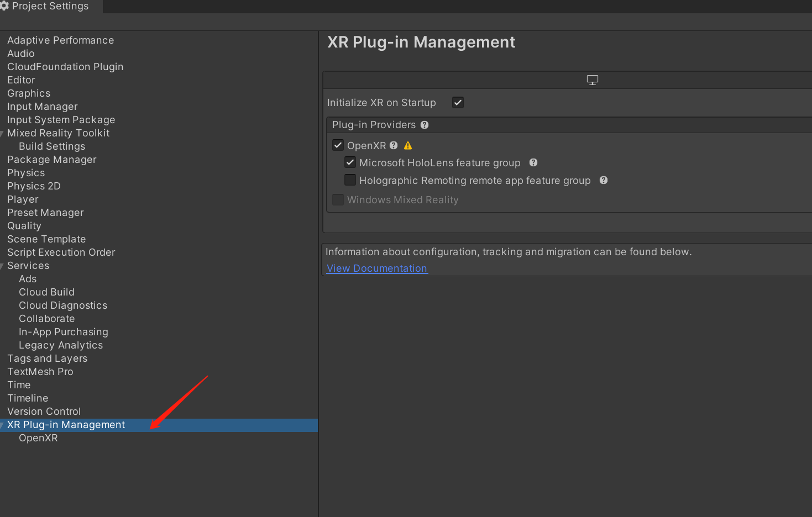Open Timeline settings
This screenshot has height=517, width=812.
point(28,398)
